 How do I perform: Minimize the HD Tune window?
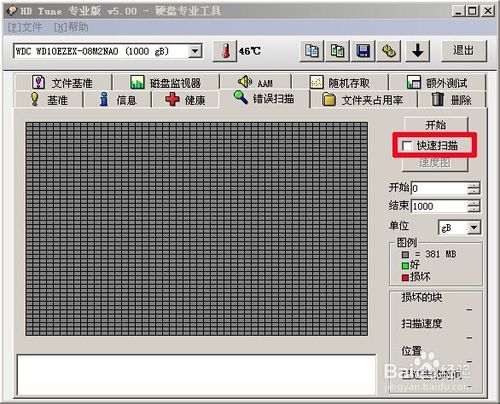[x=458, y=11]
